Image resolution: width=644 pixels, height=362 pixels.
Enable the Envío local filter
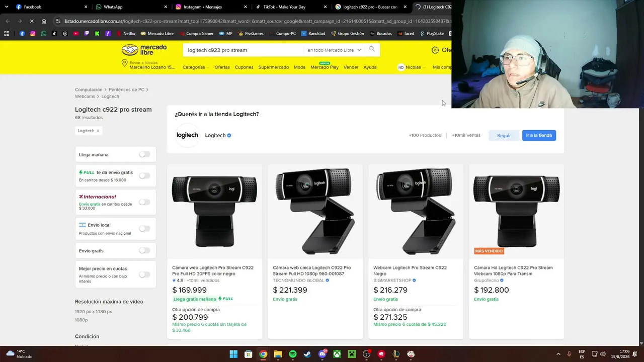(144, 228)
